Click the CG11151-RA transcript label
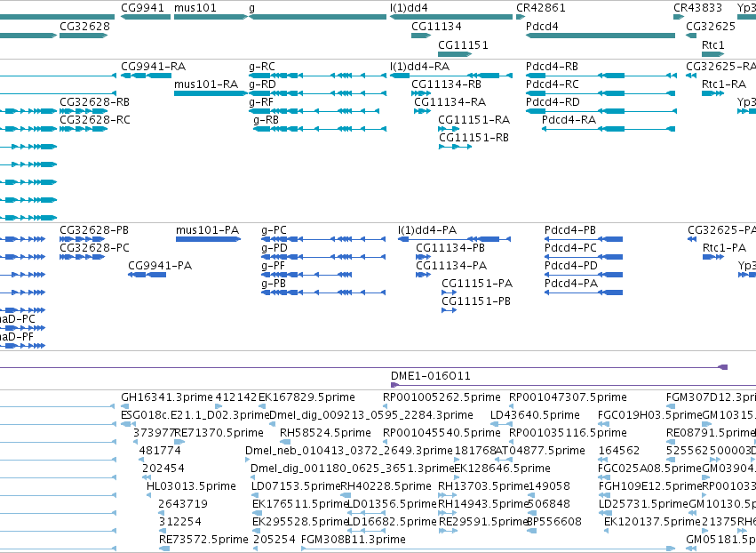Screen dimensions: 756x553 (x=474, y=120)
